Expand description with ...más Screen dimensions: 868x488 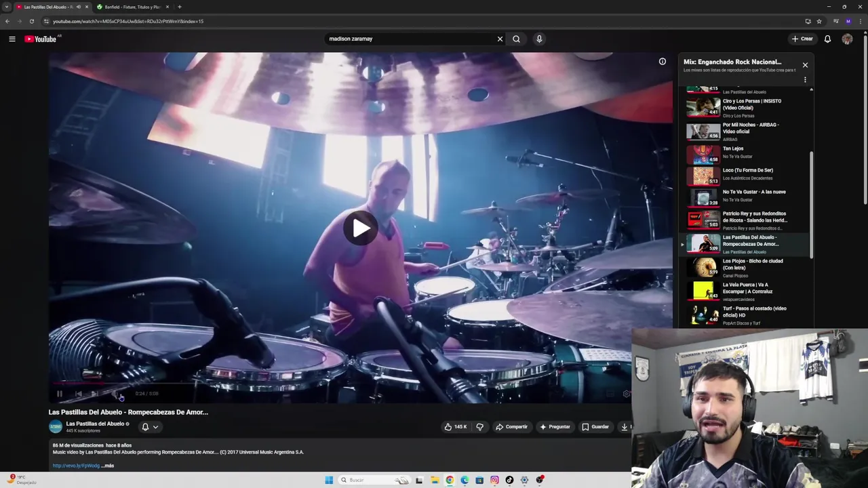108,466
